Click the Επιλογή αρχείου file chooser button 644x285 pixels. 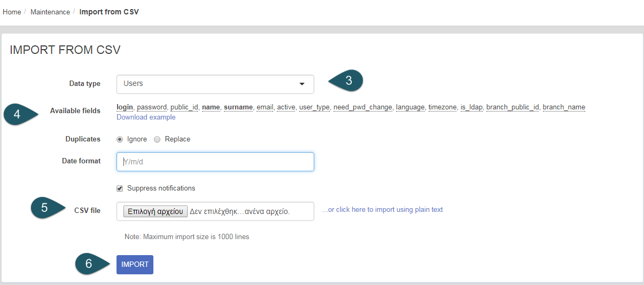pos(156,211)
